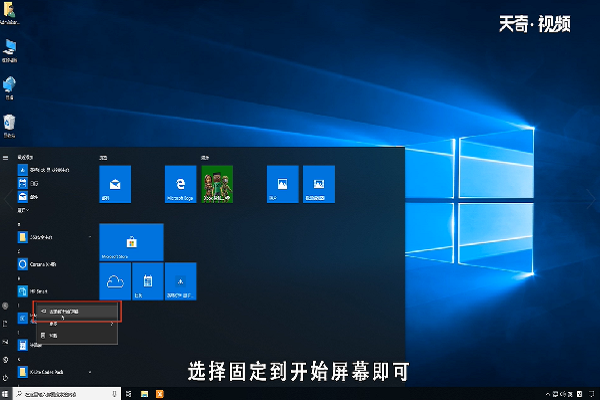Open Settings gear in the Start left rail
The image size is (600, 400).
[5, 360]
